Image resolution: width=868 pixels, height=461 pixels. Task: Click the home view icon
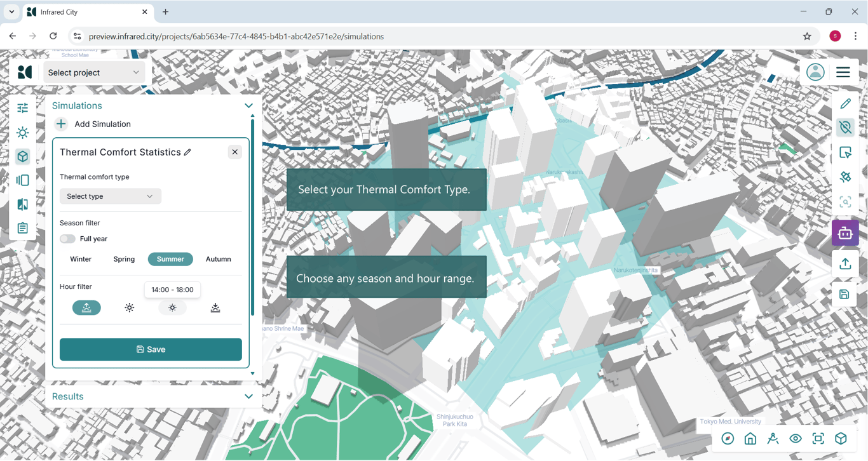coord(750,439)
